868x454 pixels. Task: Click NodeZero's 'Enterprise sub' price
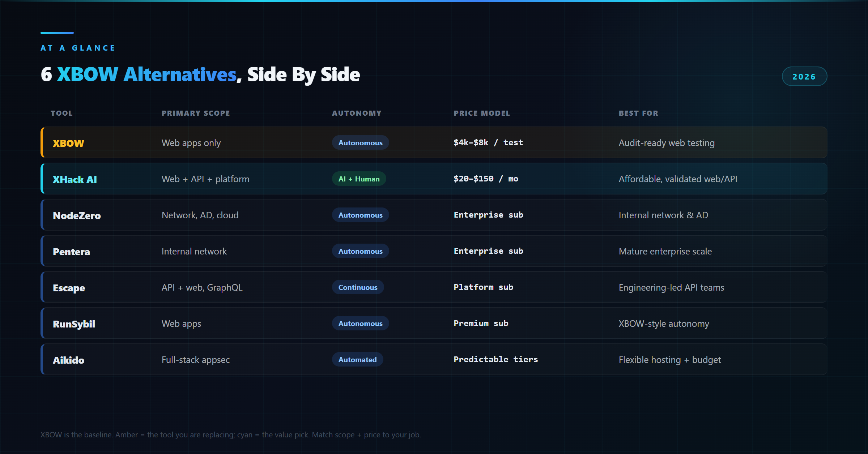[488, 215]
